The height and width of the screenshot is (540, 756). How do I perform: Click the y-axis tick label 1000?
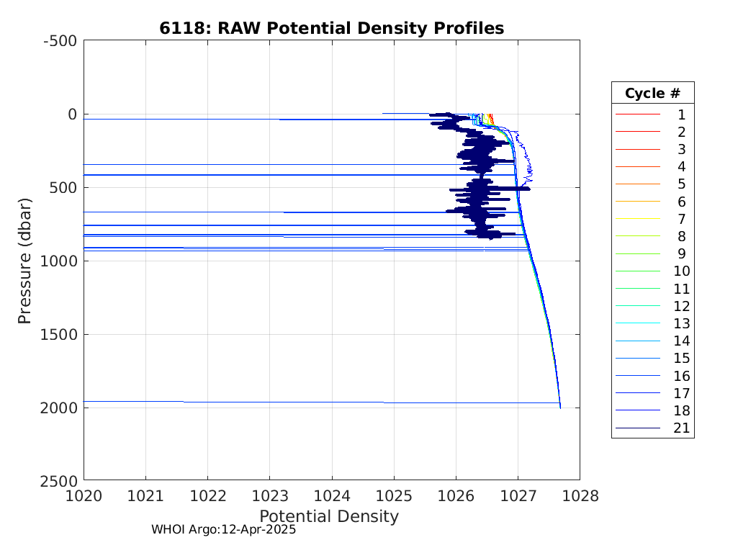[x=59, y=261]
